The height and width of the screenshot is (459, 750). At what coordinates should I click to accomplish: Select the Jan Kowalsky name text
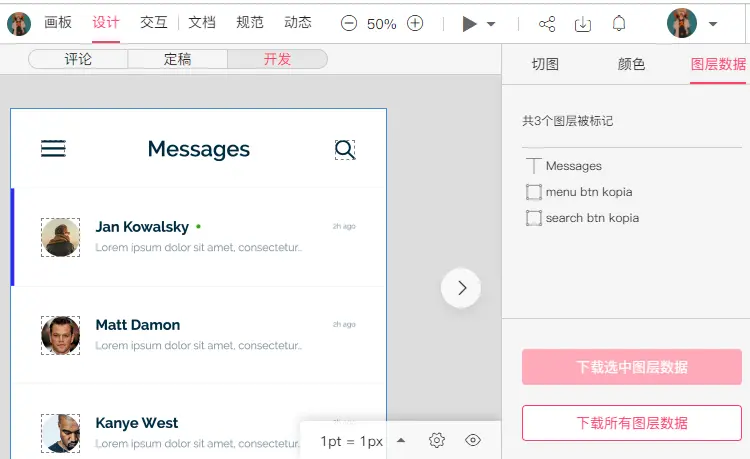(x=142, y=227)
